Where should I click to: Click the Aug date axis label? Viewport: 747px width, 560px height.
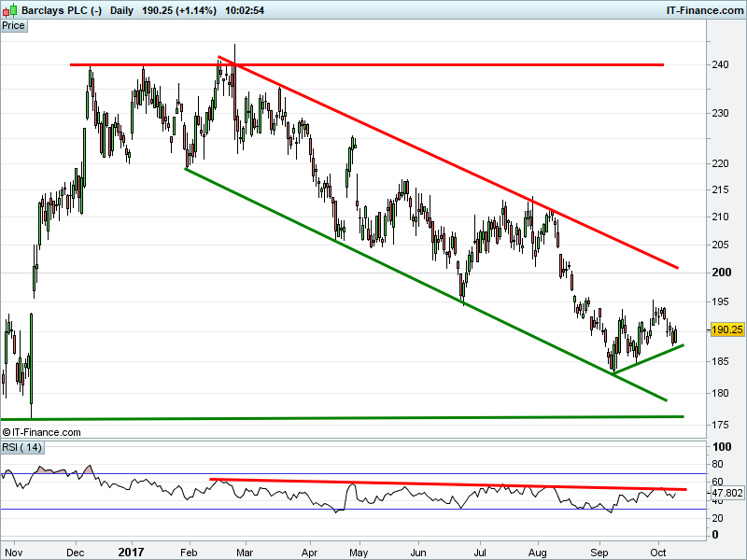coord(538,553)
